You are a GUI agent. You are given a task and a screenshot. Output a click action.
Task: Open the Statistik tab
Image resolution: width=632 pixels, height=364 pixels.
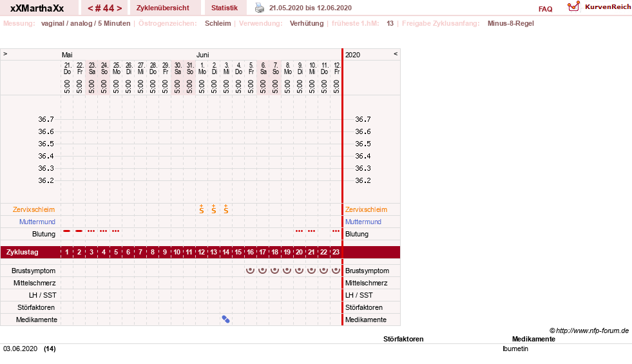(x=224, y=8)
